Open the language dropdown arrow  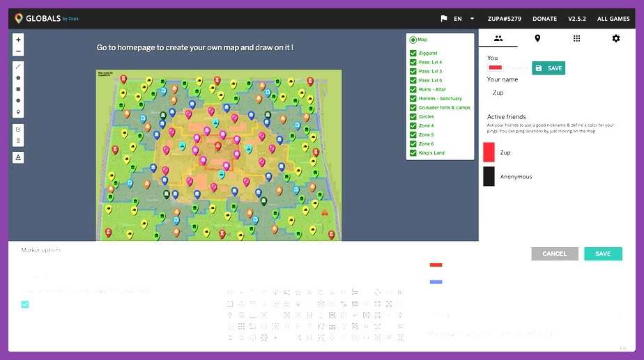(x=472, y=19)
